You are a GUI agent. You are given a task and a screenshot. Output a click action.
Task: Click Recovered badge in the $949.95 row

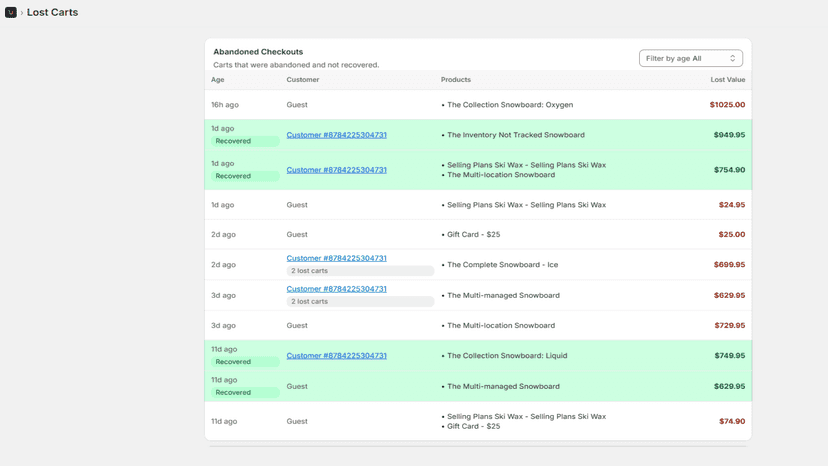click(245, 141)
